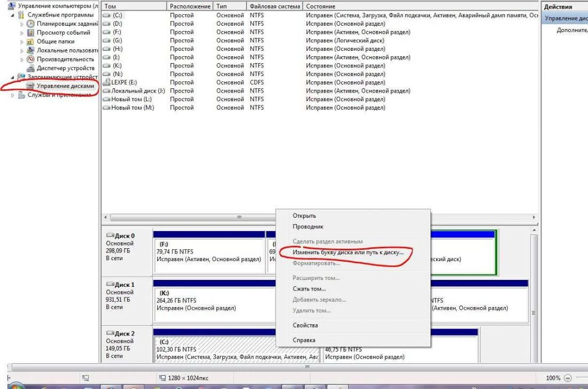588x389 pixels.
Task: Sort by the Расположение column header
Action: tap(190, 6)
